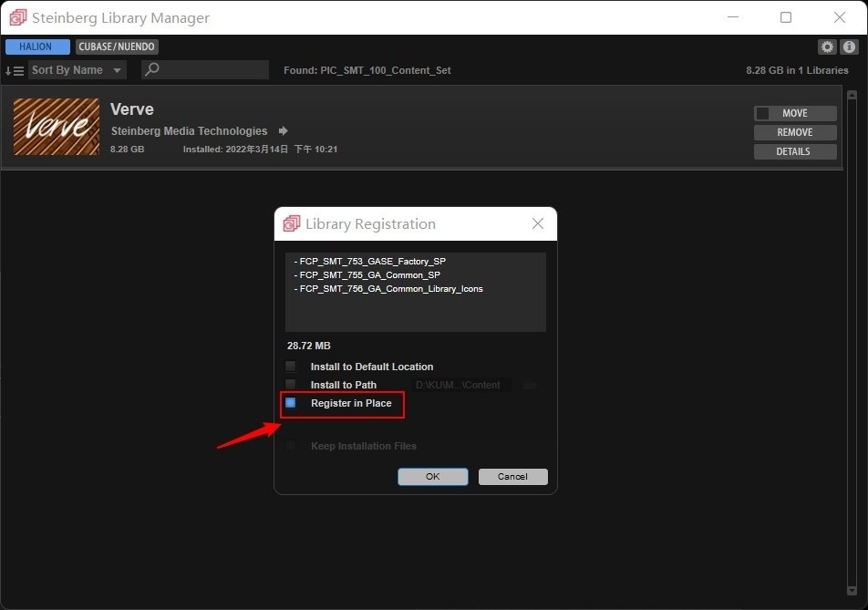The width and height of the screenshot is (868, 610).
Task: Minimize the Steinberg Library Manager window
Action: [x=733, y=17]
